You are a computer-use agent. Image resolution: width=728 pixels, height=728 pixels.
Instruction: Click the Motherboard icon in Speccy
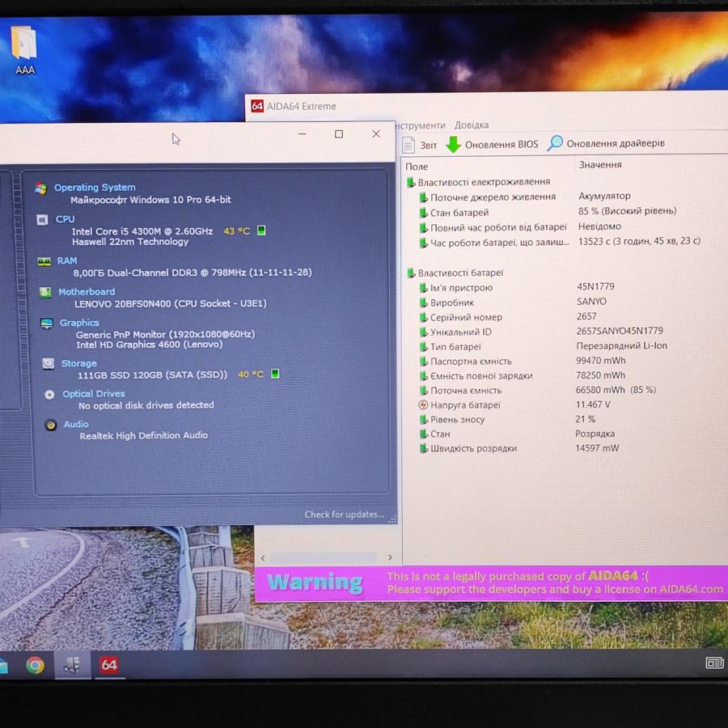[45, 293]
